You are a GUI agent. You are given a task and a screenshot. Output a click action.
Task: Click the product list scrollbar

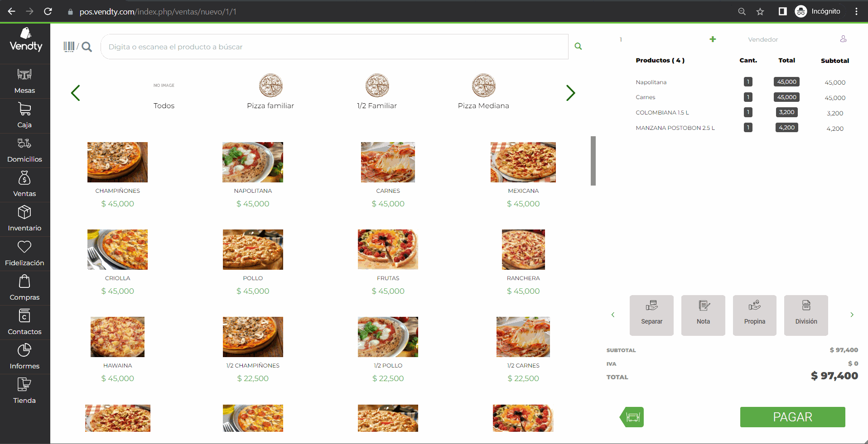pyautogui.click(x=593, y=161)
